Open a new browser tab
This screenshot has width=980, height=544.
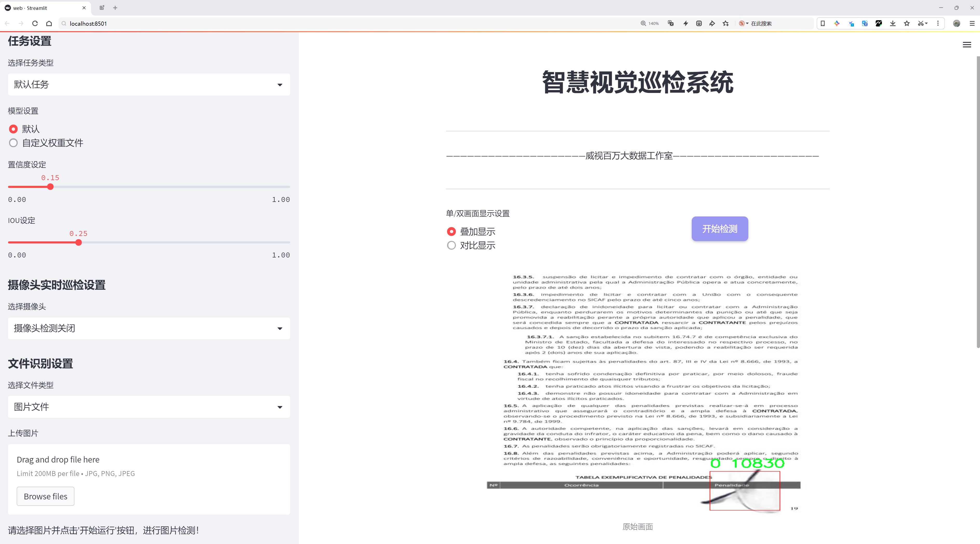pyautogui.click(x=115, y=8)
